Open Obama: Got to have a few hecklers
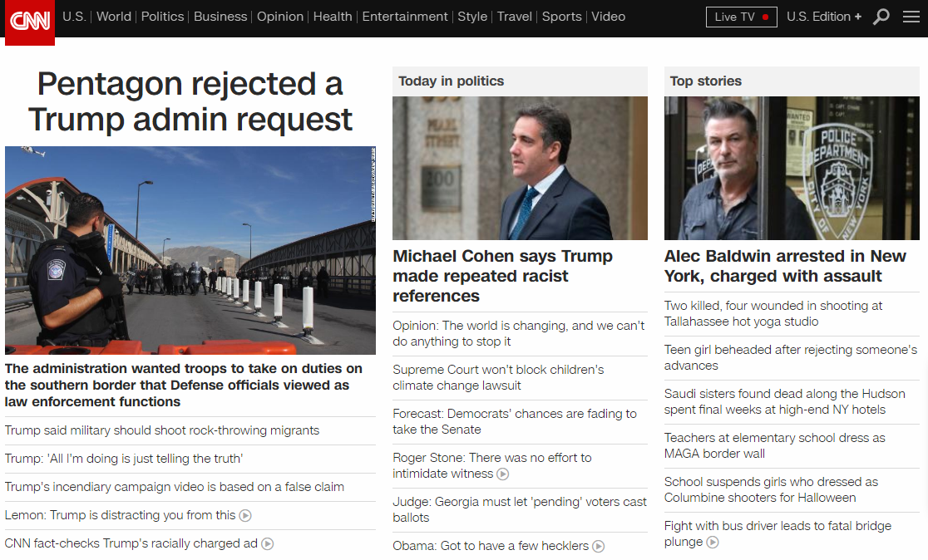Viewport: 928px width, 560px height. coord(491,547)
